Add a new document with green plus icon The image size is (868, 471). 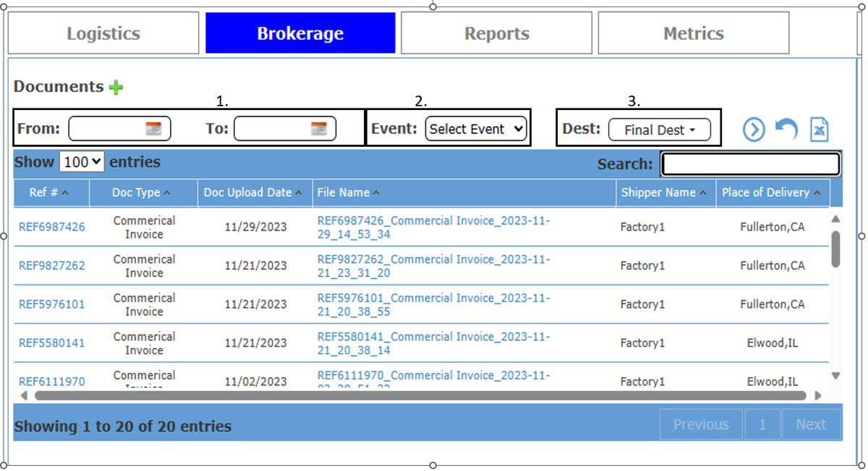[116, 87]
